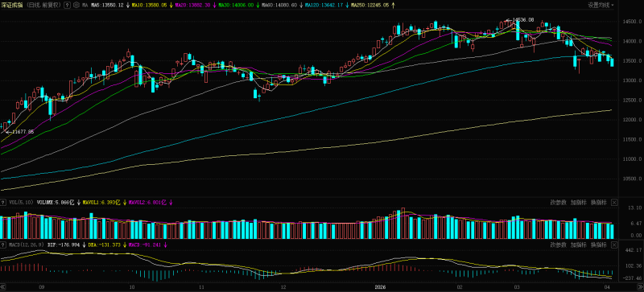Close the MACD indicator panel
The height and width of the screenshot is (292, 644).
click(614, 245)
